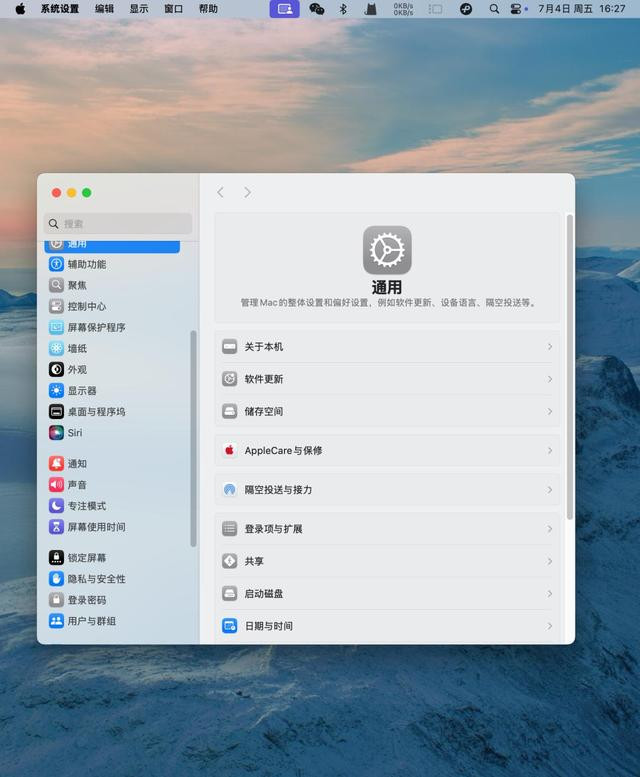Viewport: 640px width, 777px height.
Task: Select 桌面与程序坞 icon in sidebar
Action: [56, 411]
